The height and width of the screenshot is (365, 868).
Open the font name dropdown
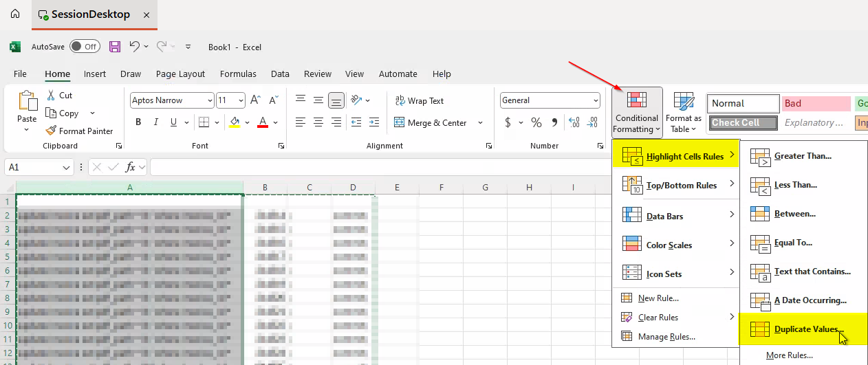click(210, 100)
